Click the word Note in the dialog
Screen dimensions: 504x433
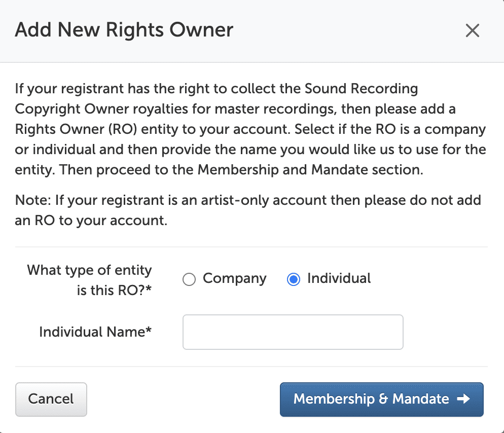[x=29, y=200]
